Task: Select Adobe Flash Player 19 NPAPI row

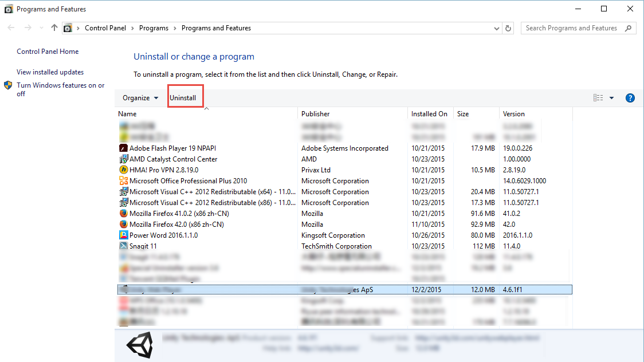Action: coord(344,148)
